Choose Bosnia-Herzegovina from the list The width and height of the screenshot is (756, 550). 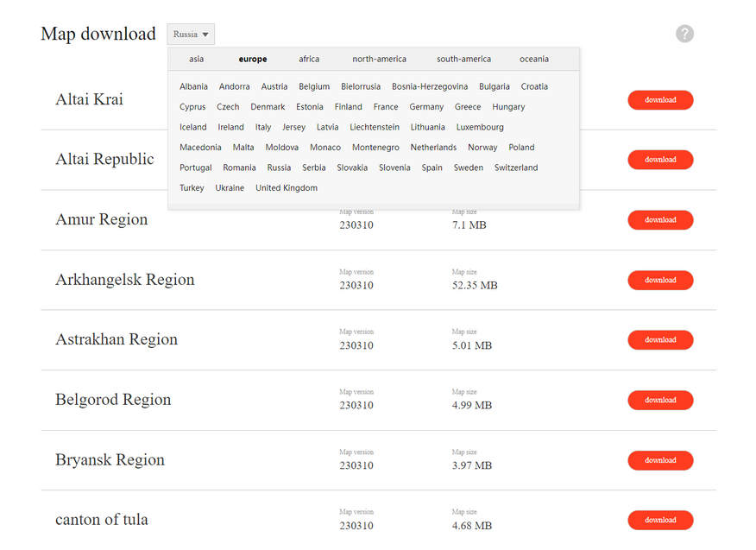point(430,87)
